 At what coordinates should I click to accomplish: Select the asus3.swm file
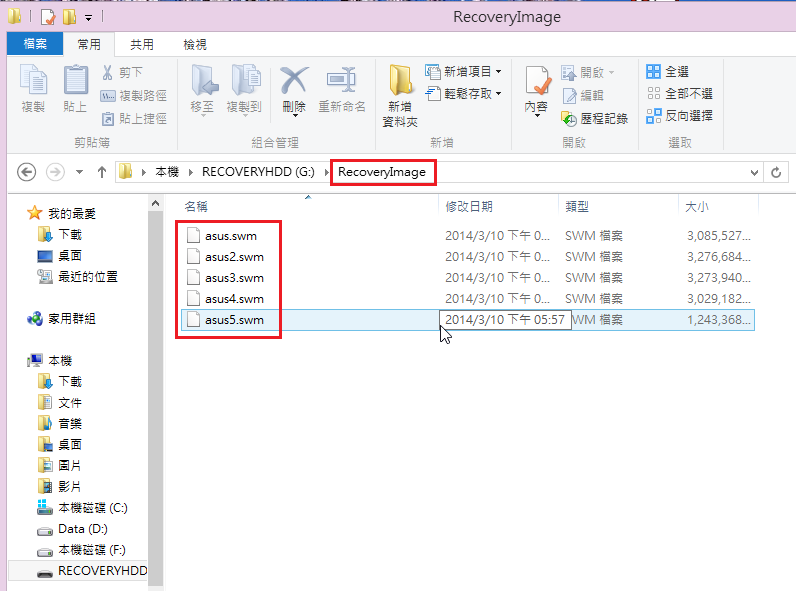coord(234,278)
